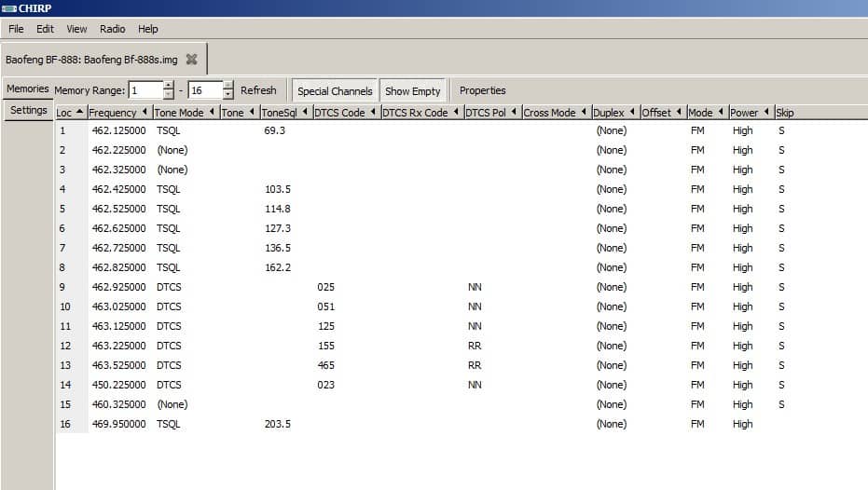Select frequency 469.950000 cell
This screenshot has height=490, width=868.
119,424
